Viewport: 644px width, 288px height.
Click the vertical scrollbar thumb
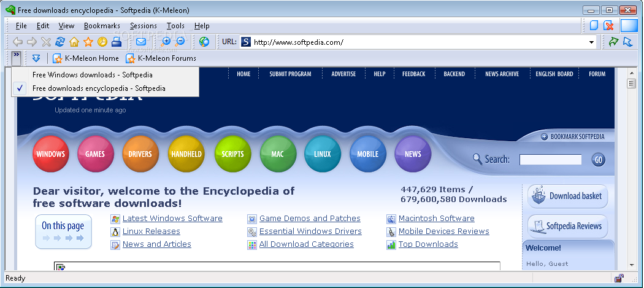(632, 84)
